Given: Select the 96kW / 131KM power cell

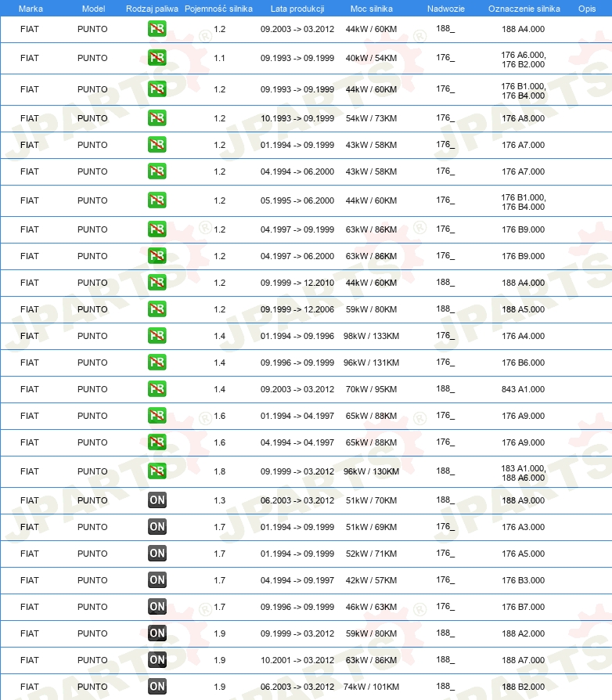Looking at the screenshot, I should [371, 363].
